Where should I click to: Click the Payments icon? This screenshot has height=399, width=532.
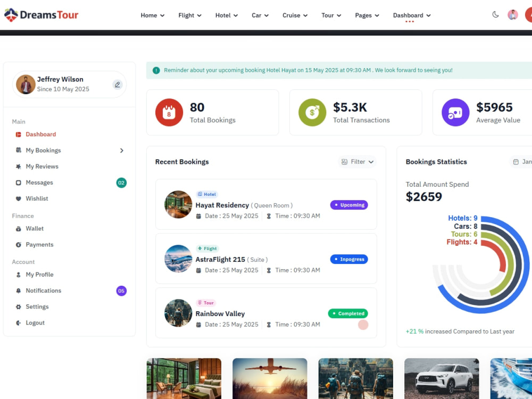coord(18,245)
